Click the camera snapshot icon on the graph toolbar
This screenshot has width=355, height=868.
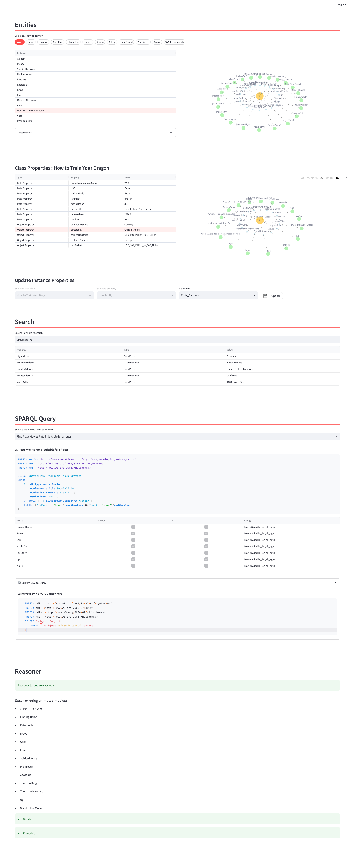coord(302,178)
